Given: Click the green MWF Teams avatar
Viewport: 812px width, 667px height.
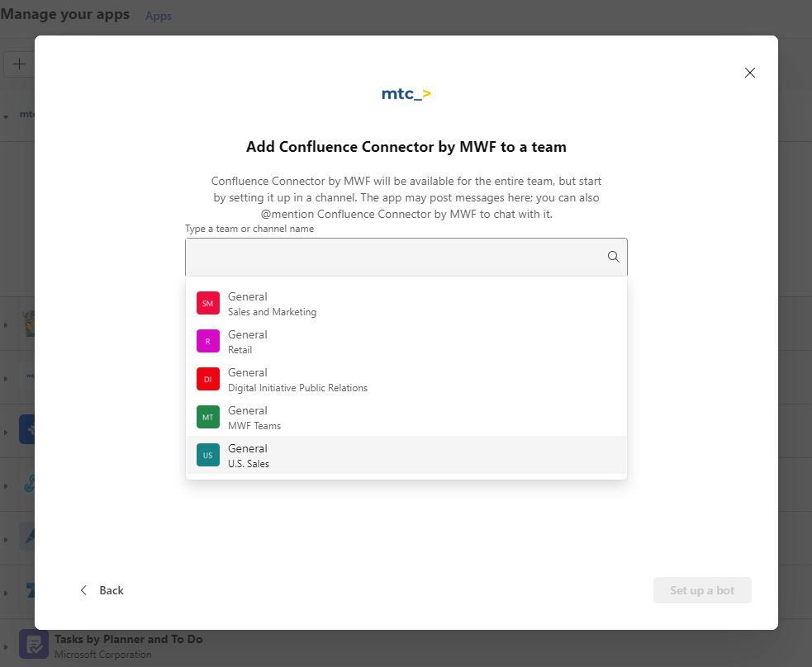Looking at the screenshot, I should tap(207, 417).
